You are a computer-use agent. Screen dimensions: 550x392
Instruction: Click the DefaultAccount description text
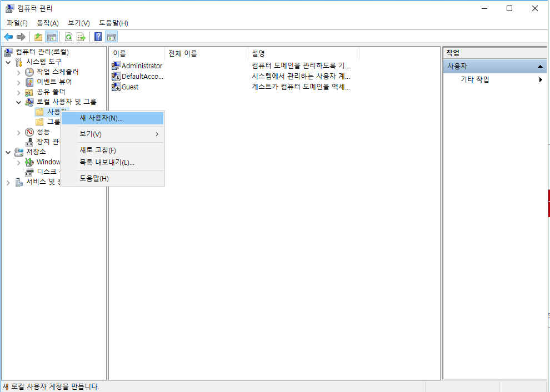coord(301,76)
